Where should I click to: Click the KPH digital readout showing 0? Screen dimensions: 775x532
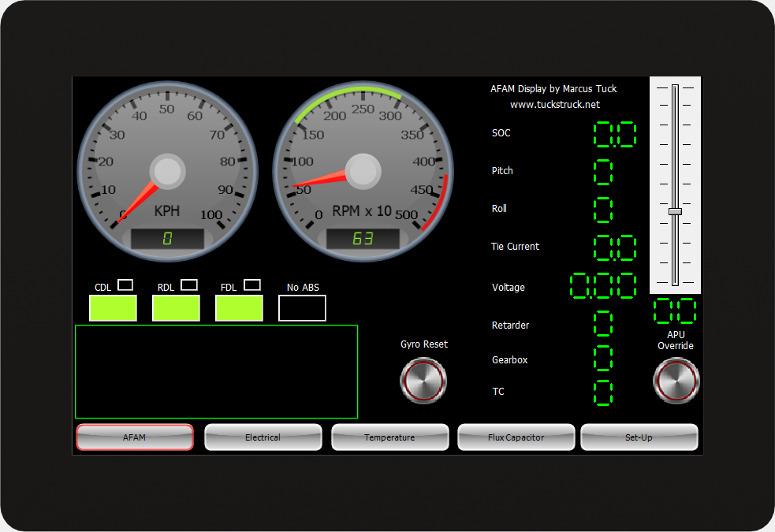click(x=167, y=239)
